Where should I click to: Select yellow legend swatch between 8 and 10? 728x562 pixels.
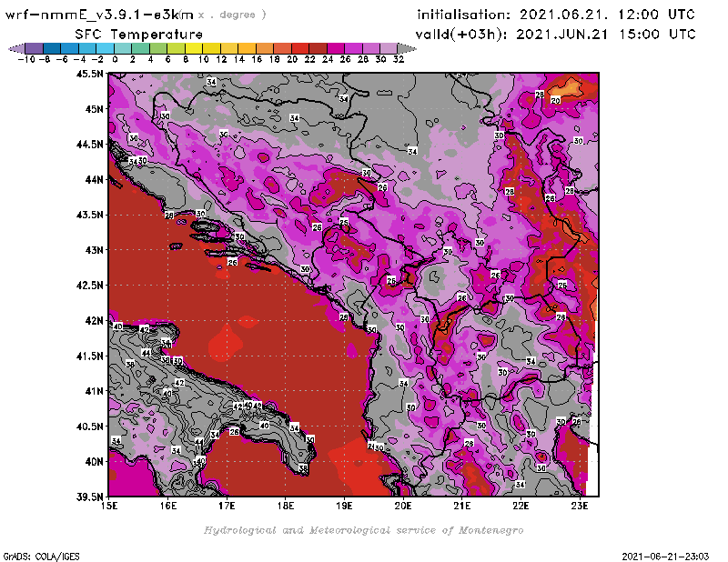coord(194,49)
